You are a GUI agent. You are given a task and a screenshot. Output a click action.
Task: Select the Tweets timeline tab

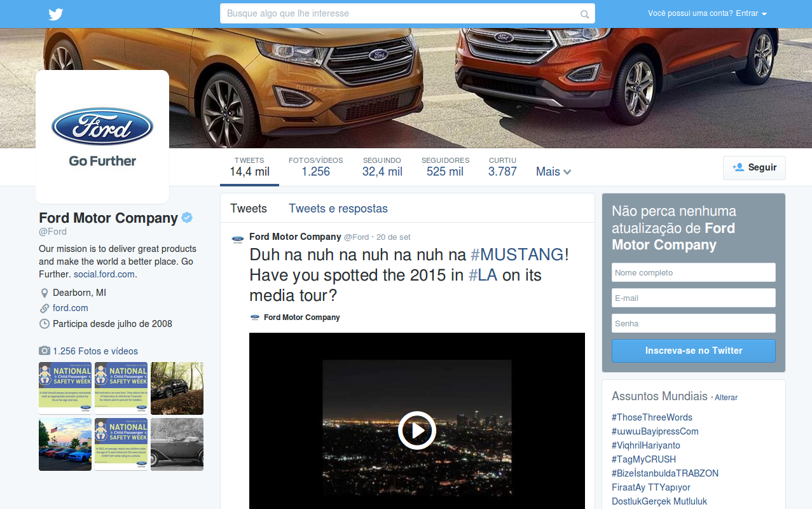249,209
